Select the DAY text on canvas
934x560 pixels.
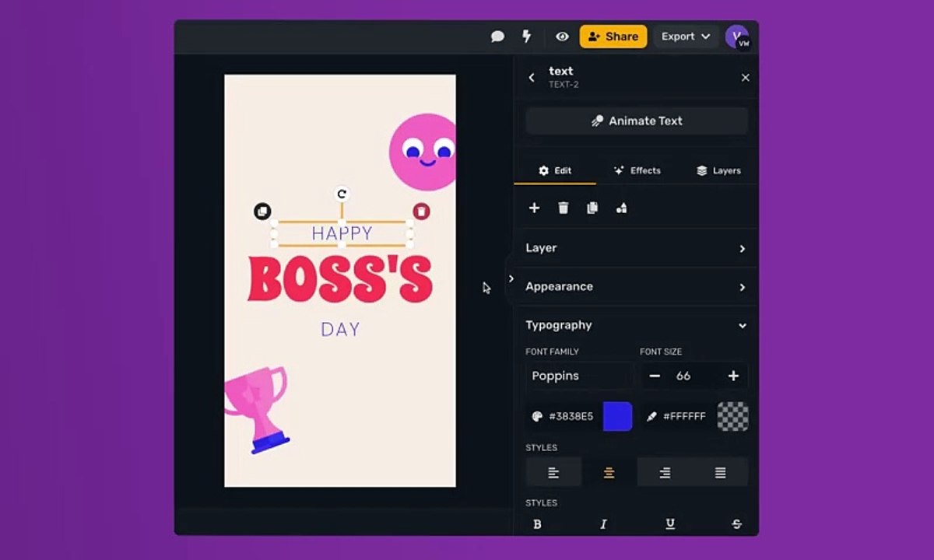pyautogui.click(x=340, y=329)
